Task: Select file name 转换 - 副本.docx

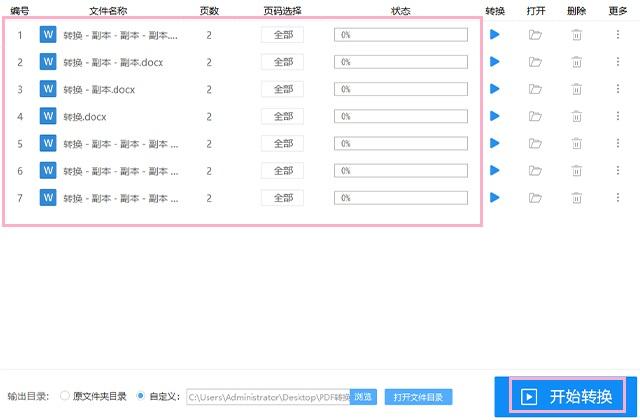Action: [x=99, y=89]
